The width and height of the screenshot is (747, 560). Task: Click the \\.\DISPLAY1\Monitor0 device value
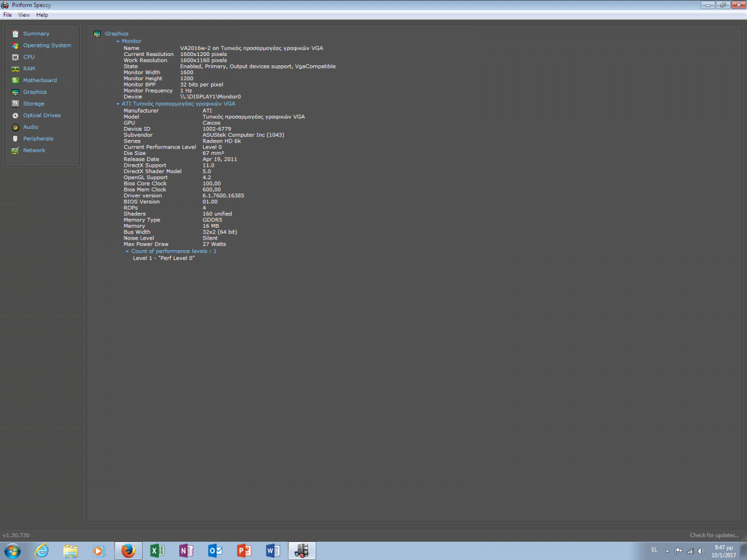coord(210,96)
